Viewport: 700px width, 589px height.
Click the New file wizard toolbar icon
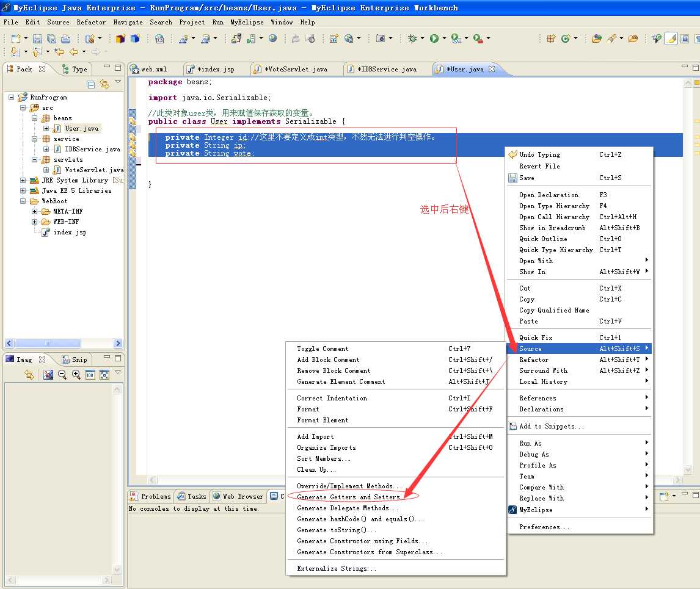point(16,39)
